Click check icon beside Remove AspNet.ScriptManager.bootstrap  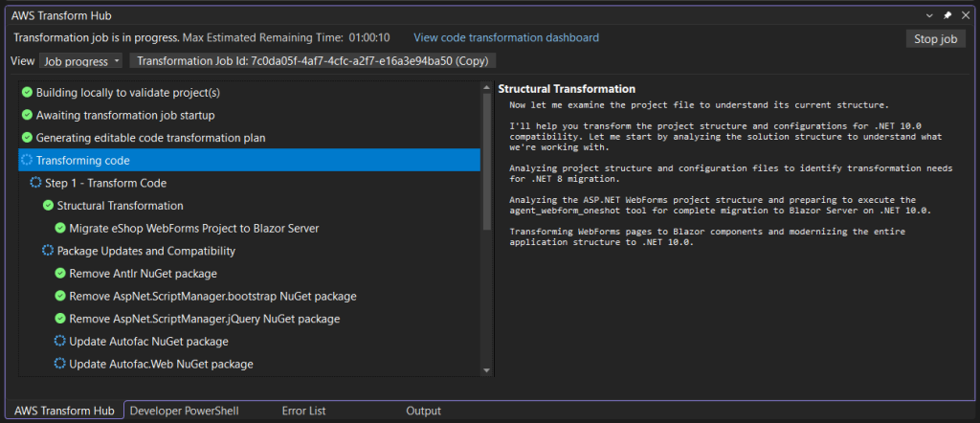pos(60,296)
